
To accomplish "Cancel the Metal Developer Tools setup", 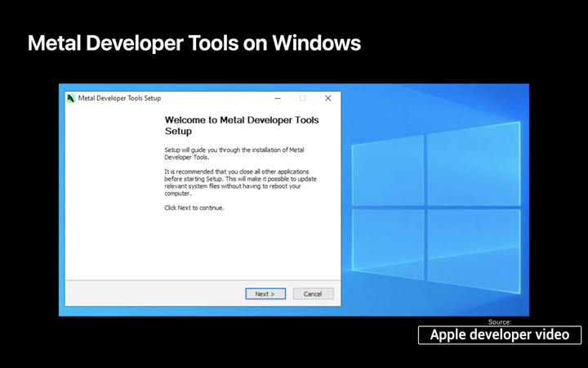I will (x=313, y=294).
